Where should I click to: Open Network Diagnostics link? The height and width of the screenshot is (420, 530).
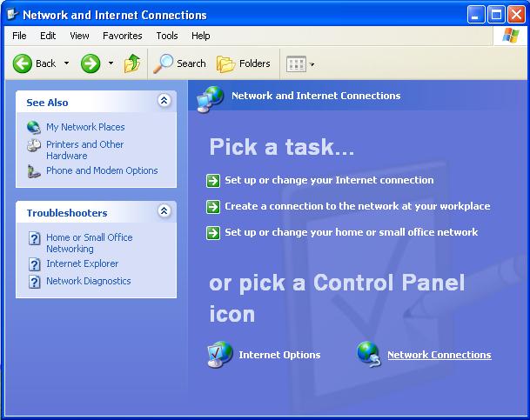[89, 281]
